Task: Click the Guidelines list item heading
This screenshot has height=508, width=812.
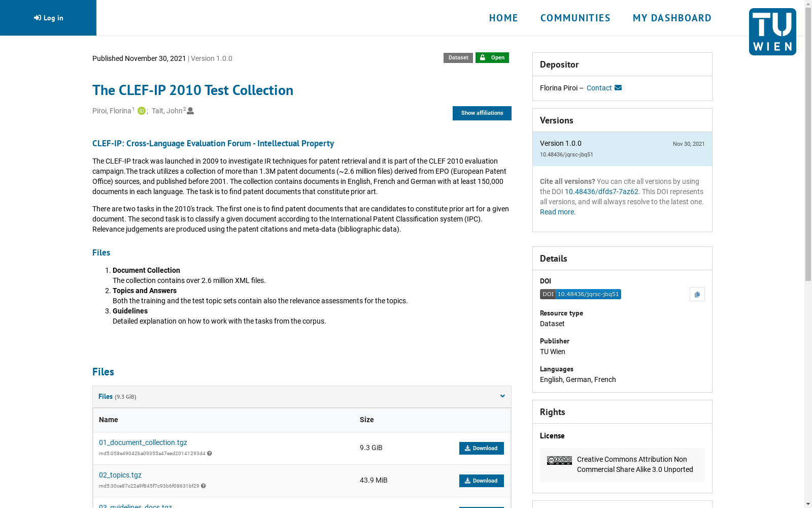Action: [130, 311]
